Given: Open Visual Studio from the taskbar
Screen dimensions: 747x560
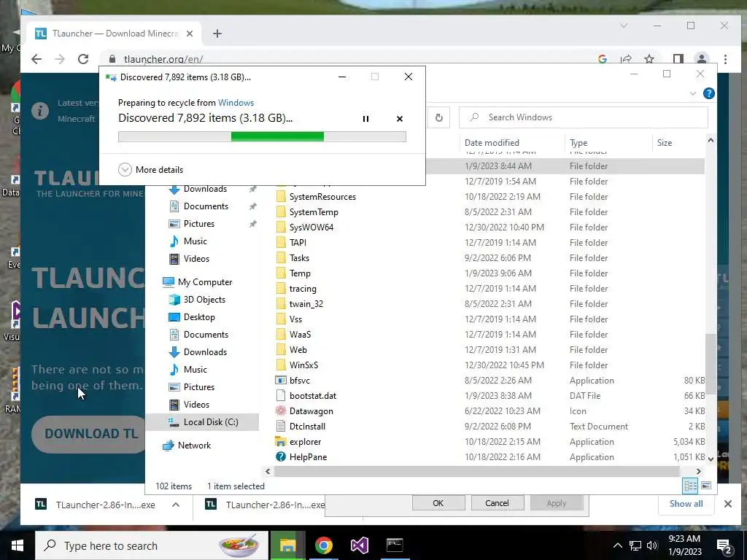Looking at the screenshot, I should 360,545.
